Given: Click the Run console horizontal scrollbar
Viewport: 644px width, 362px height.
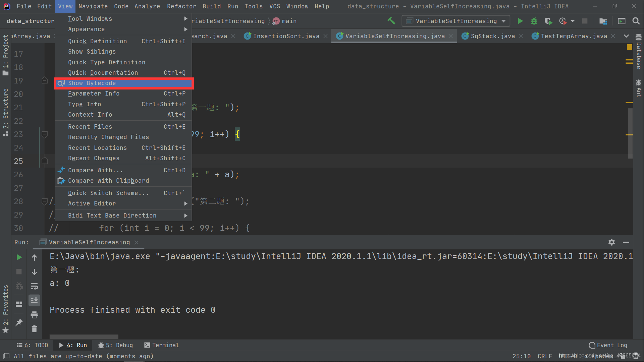Looking at the screenshot, I should (84, 336).
